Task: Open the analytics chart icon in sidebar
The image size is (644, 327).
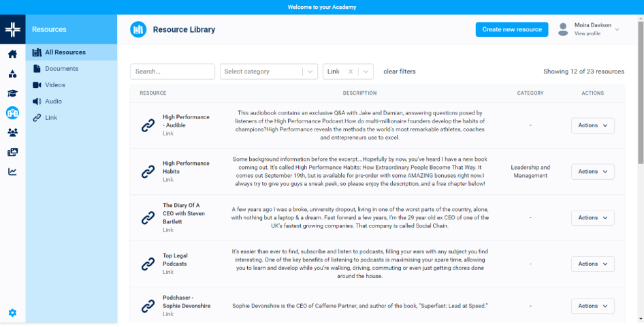Action: [x=12, y=172]
